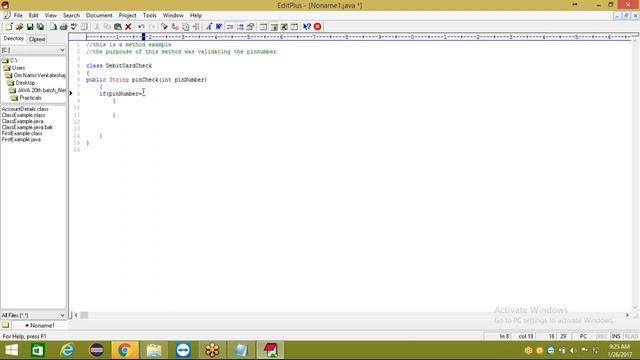Viewport: 640px width, 360px height.
Task: Click the Redo toolbar icon
Action: click(x=152, y=27)
